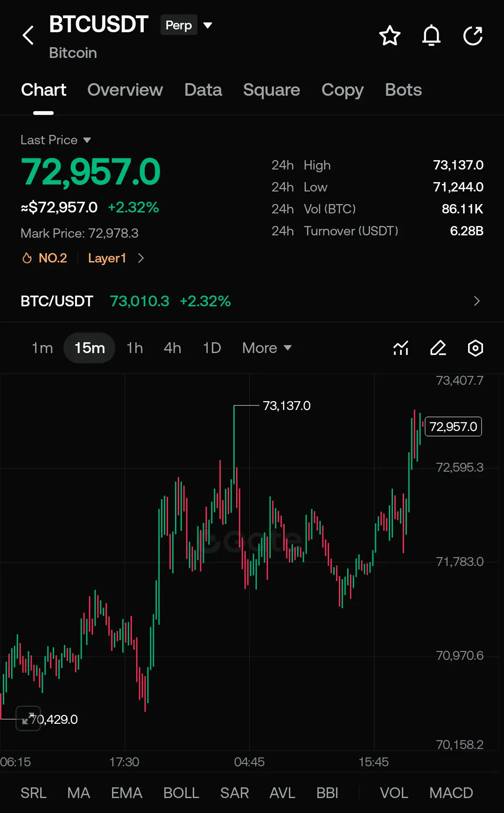Select the drawing pencil tool
The height and width of the screenshot is (813, 504).
438,348
